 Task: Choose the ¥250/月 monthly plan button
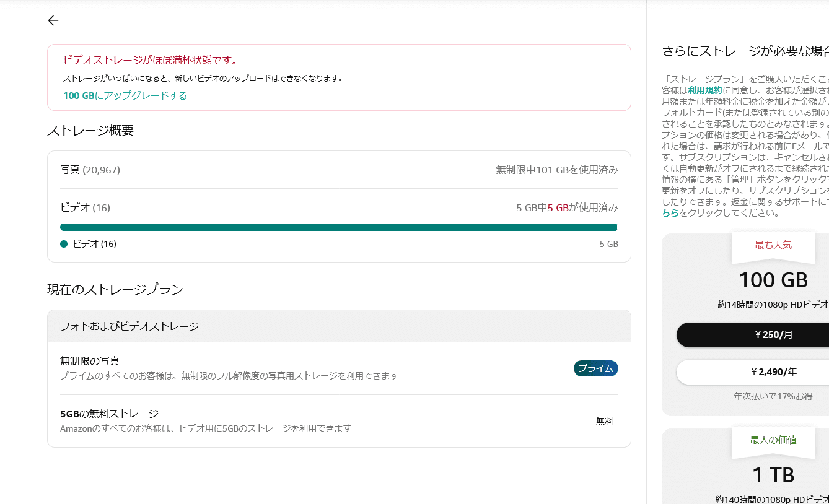tap(753, 335)
